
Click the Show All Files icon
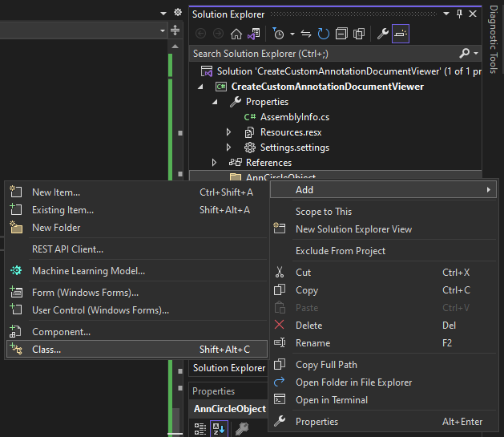coord(359,34)
